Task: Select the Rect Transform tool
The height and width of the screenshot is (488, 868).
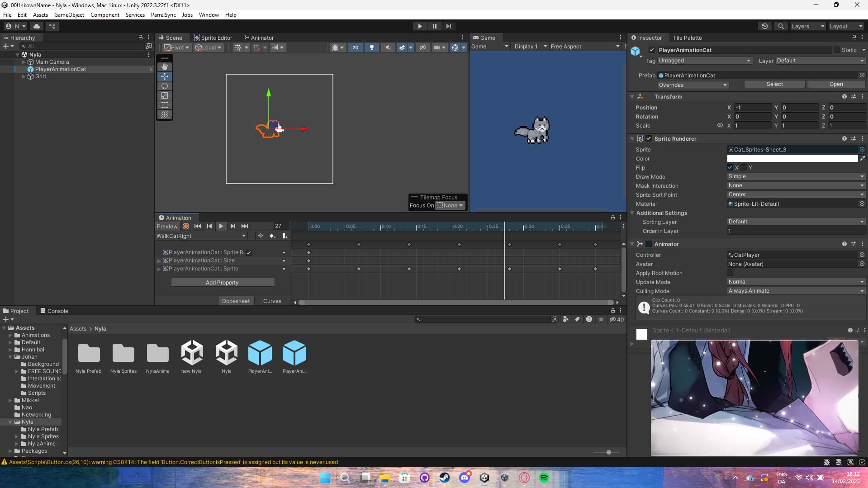Action: pyautogui.click(x=164, y=105)
